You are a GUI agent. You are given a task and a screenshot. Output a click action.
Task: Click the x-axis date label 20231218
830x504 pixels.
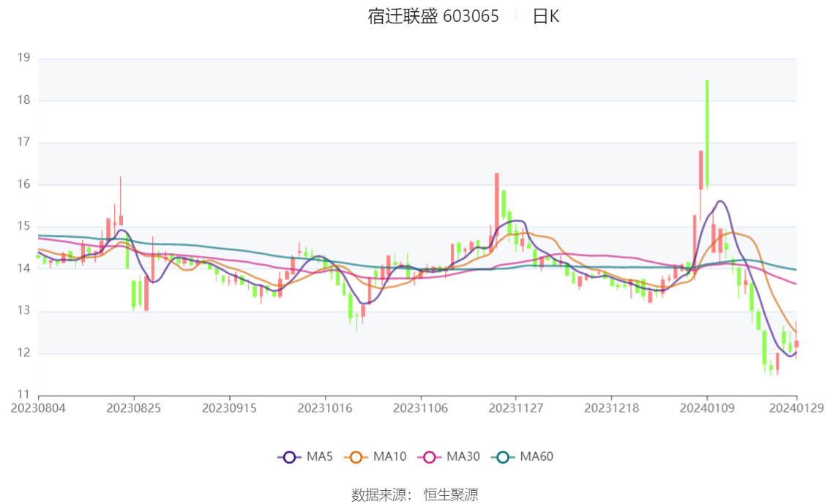611,408
